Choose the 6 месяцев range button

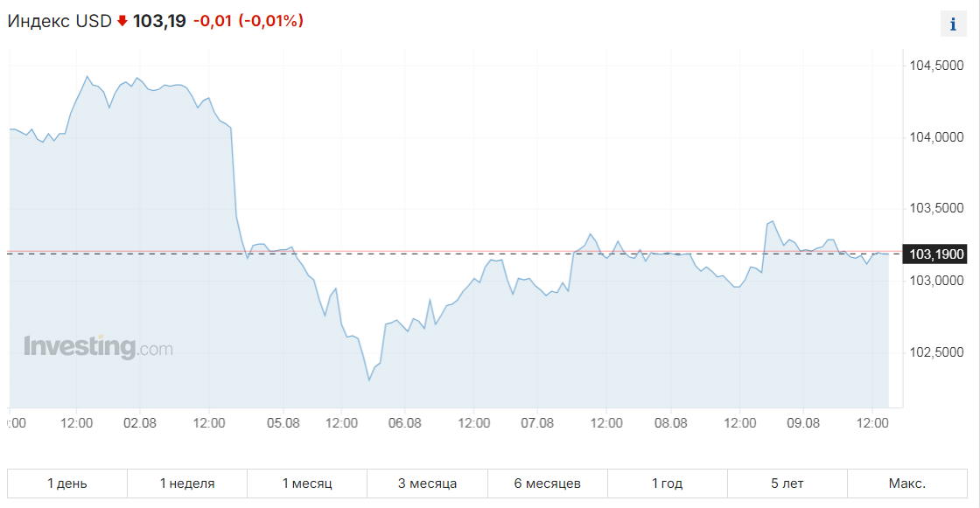[x=547, y=483]
